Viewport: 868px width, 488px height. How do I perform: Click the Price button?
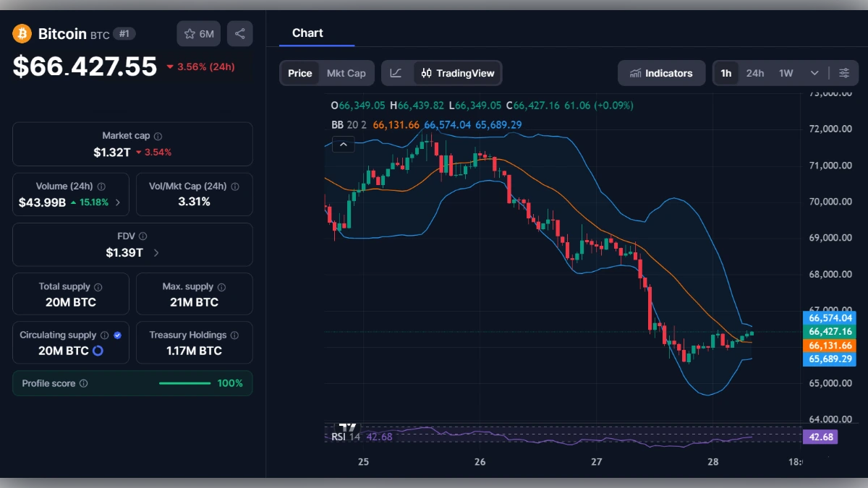click(x=299, y=72)
